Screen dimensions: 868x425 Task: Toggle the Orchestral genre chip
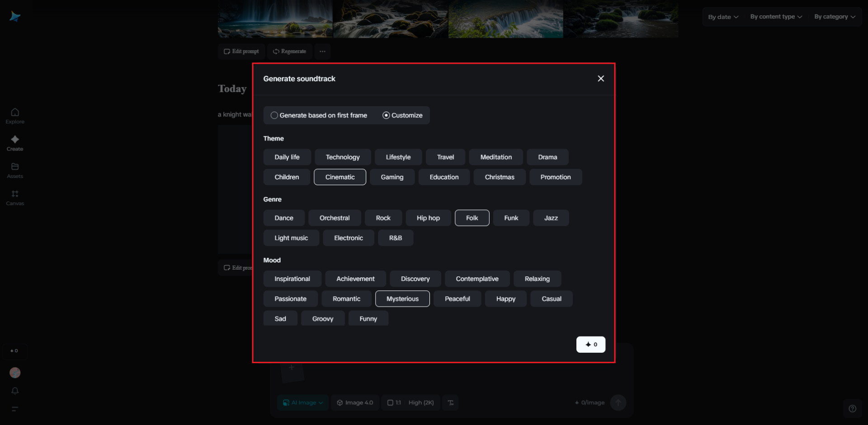click(335, 218)
